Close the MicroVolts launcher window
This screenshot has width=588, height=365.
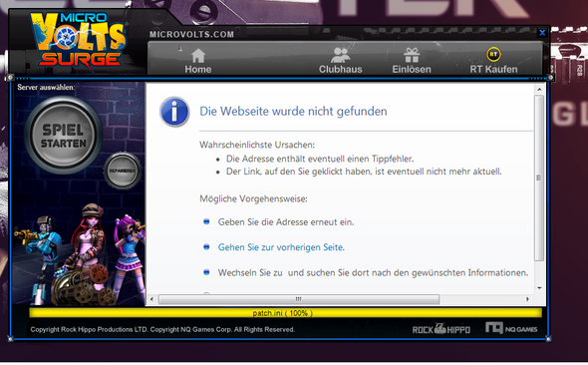coord(542,33)
